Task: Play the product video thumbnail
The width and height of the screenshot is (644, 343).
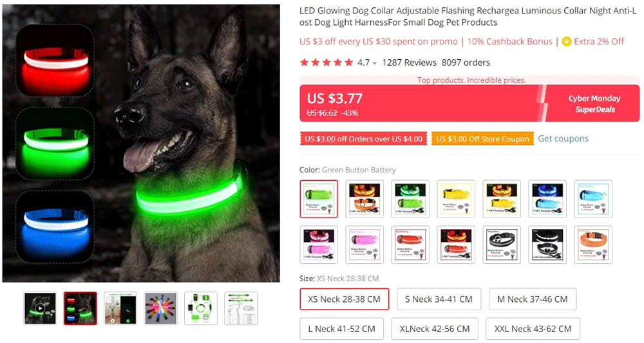Action: coord(40,308)
